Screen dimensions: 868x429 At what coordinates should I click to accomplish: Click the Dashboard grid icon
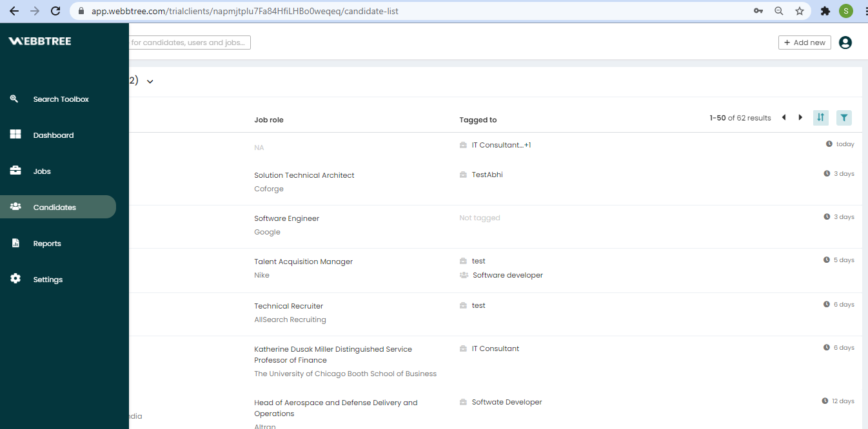pyautogui.click(x=15, y=135)
